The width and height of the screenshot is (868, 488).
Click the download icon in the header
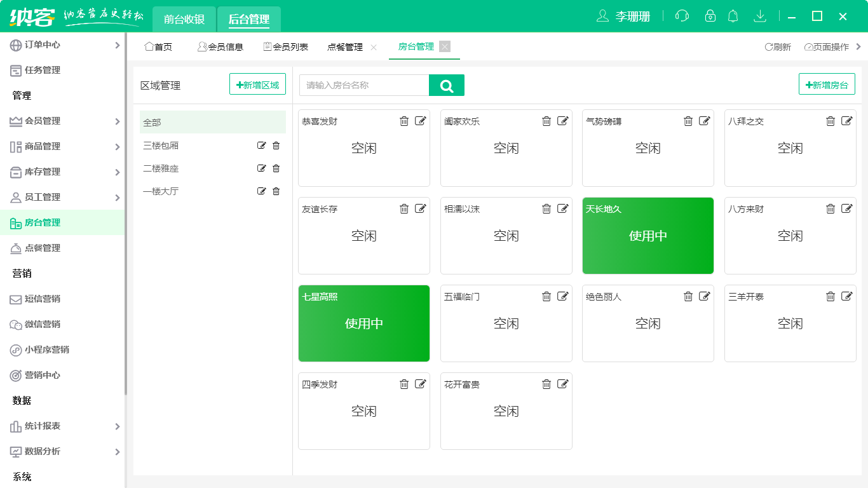(x=760, y=16)
